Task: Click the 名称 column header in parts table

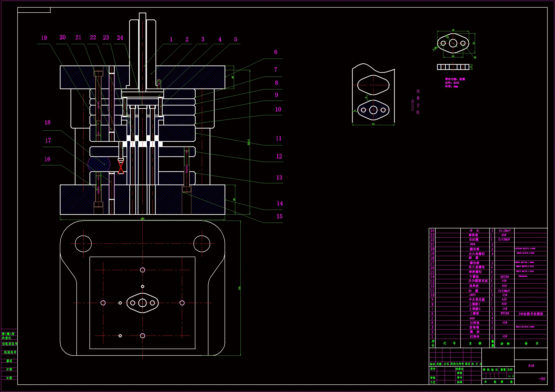Action: [x=475, y=343]
